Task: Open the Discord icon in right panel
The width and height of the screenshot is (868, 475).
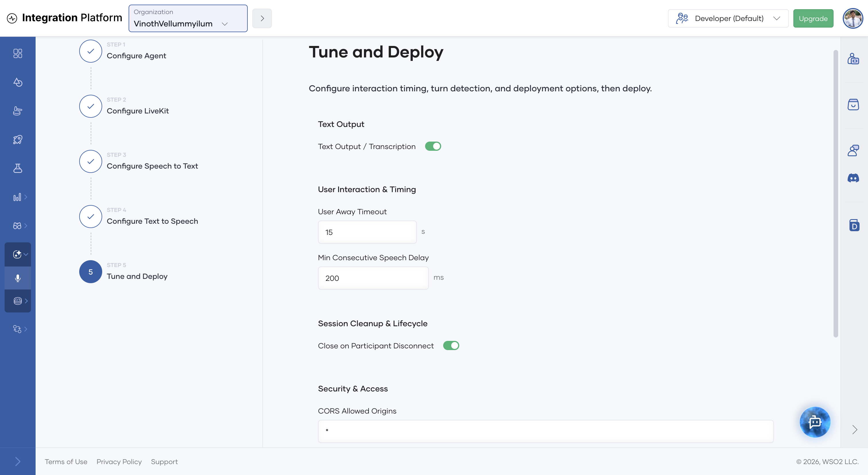Action: pos(853,178)
